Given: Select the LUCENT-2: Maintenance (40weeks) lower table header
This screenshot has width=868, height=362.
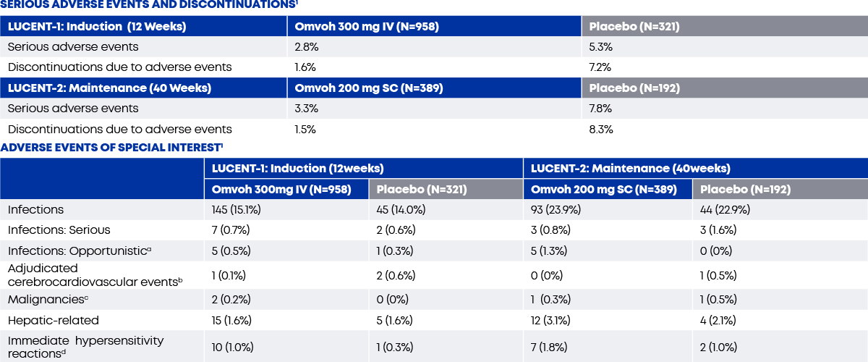Looking at the screenshot, I should tap(630, 168).
